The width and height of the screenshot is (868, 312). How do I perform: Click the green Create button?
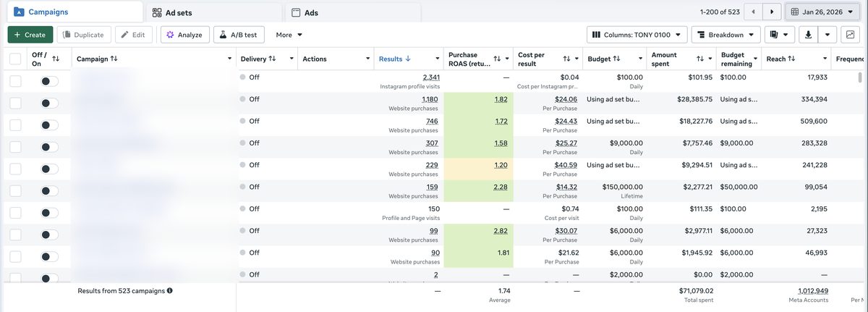(x=30, y=35)
